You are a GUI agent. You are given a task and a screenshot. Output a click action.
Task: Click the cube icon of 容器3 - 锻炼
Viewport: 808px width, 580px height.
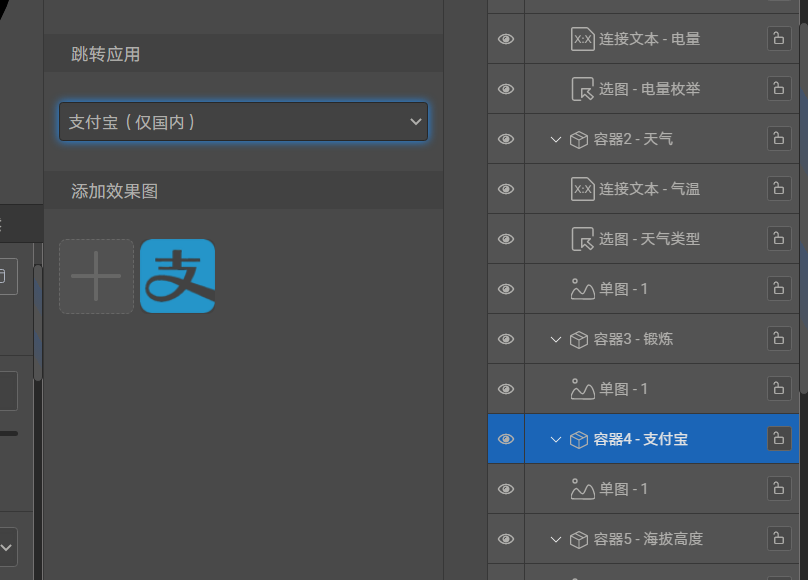click(579, 339)
